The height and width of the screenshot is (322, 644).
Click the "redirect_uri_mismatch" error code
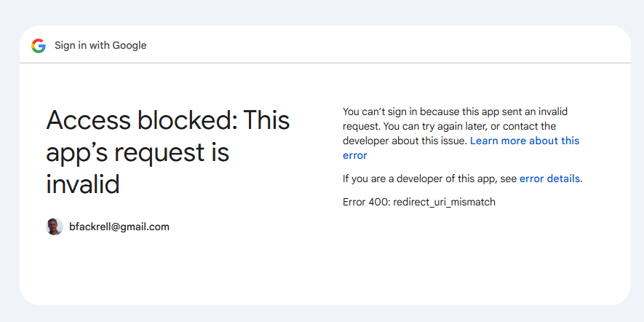tap(444, 202)
